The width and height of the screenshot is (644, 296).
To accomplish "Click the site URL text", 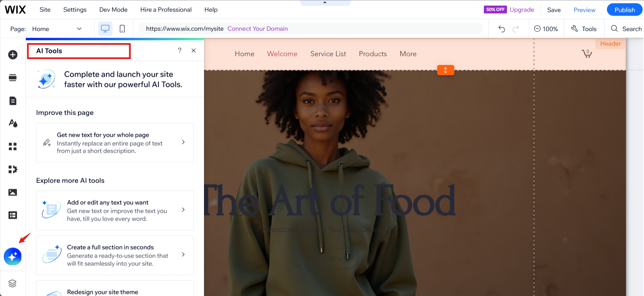I will pos(185,29).
